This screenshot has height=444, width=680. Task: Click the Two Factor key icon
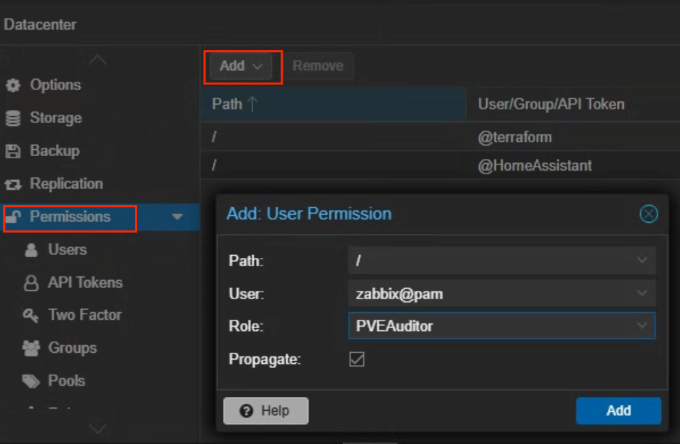click(x=31, y=315)
